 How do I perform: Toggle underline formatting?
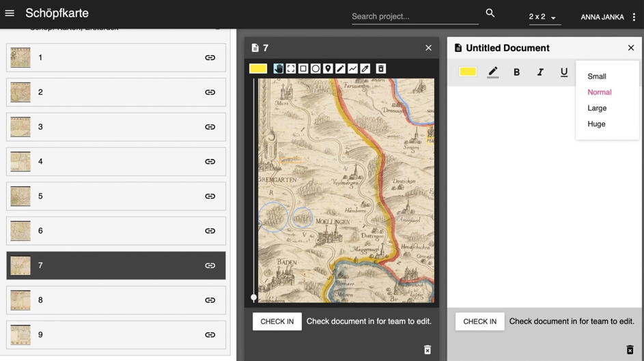click(564, 72)
